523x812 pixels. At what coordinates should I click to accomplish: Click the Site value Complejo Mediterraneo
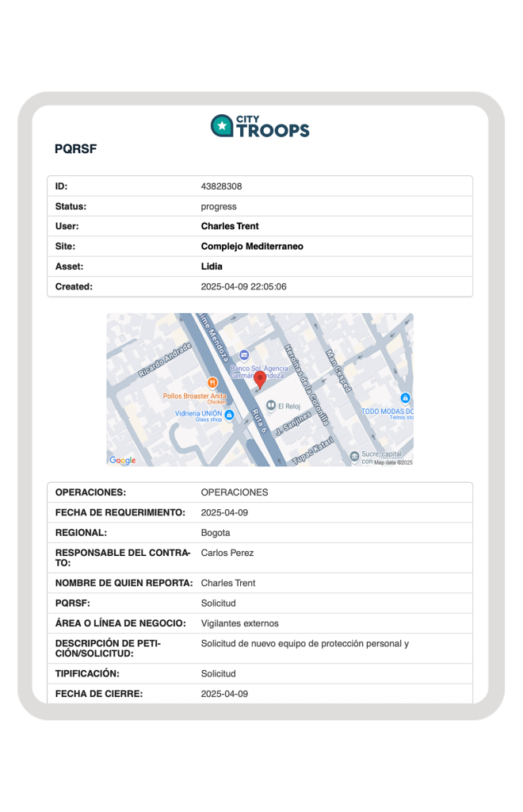(252, 247)
